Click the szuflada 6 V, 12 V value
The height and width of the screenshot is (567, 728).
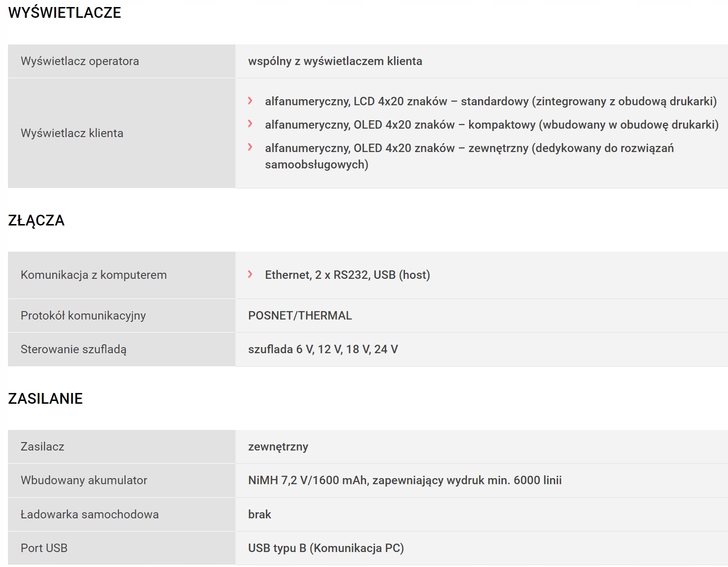click(323, 349)
